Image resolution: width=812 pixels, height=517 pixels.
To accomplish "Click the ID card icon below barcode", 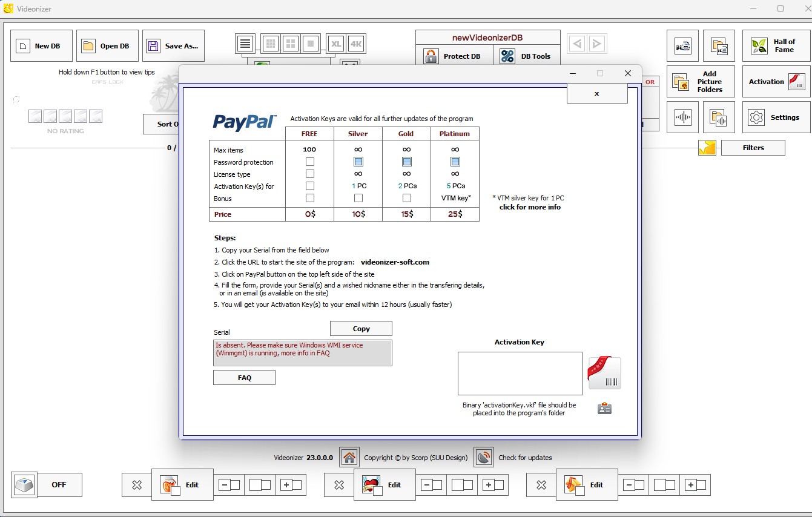I will 604,409.
